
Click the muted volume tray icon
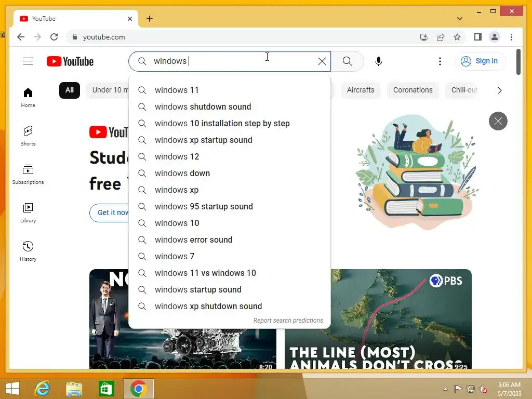click(483, 389)
